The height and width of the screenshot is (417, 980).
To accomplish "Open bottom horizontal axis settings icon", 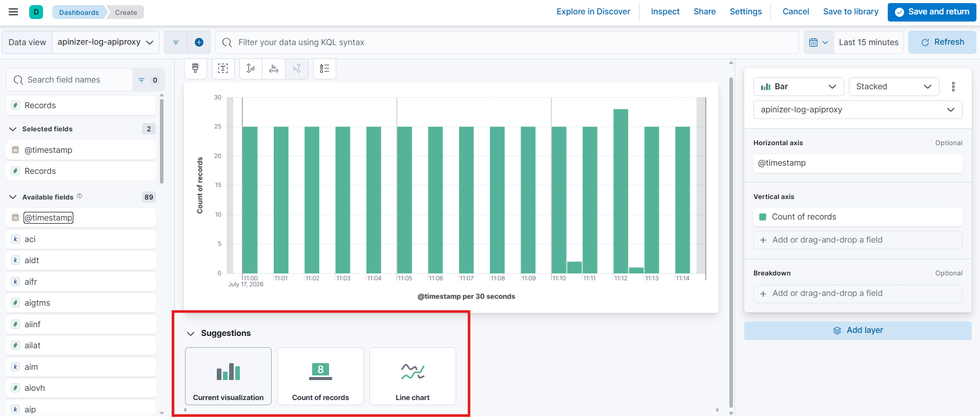I will click(274, 68).
